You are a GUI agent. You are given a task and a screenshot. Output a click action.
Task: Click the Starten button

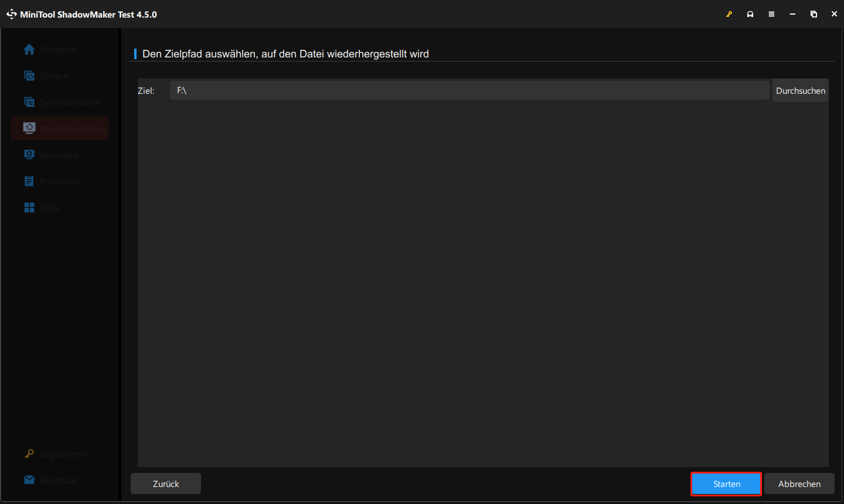[x=726, y=484]
